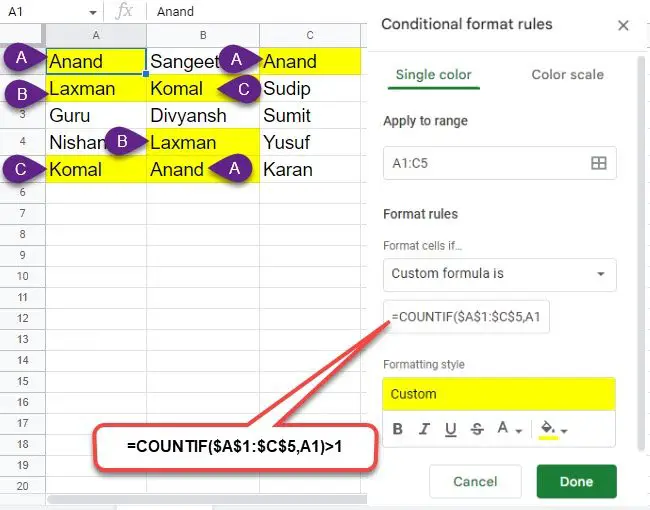Click the fx formula bar icon
The image size is (650, 510).
(x=124, y=11)
